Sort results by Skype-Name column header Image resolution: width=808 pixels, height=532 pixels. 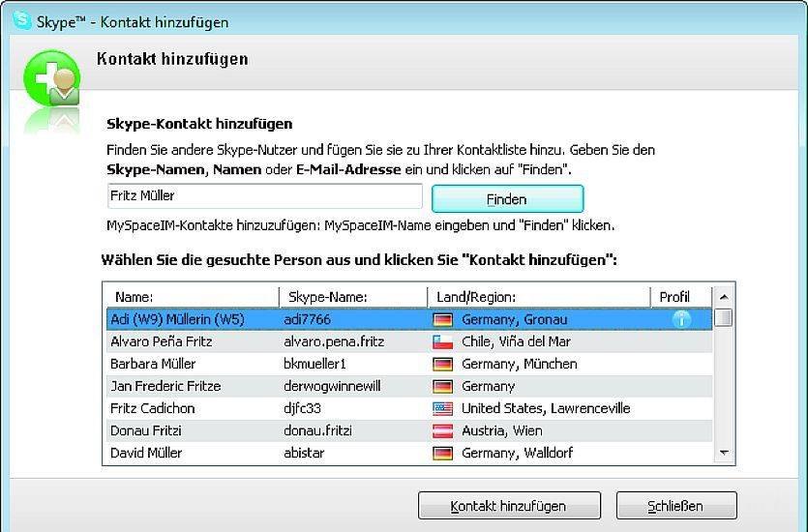(x=353, y=297)
